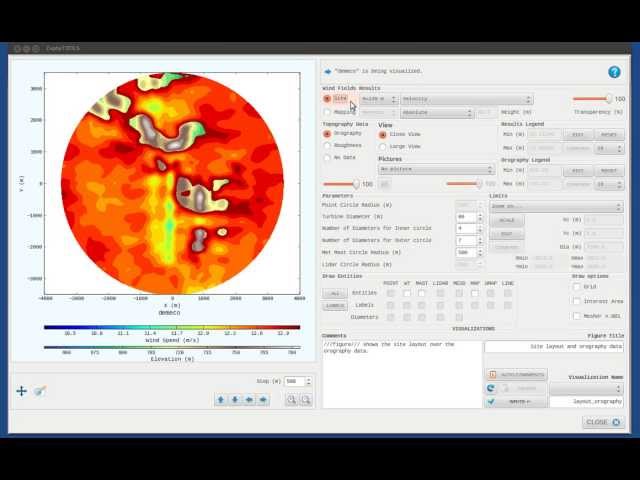Open the Limits 'Zoom on...' dropdown
This screenshot has width=640, height=480.
556,206
